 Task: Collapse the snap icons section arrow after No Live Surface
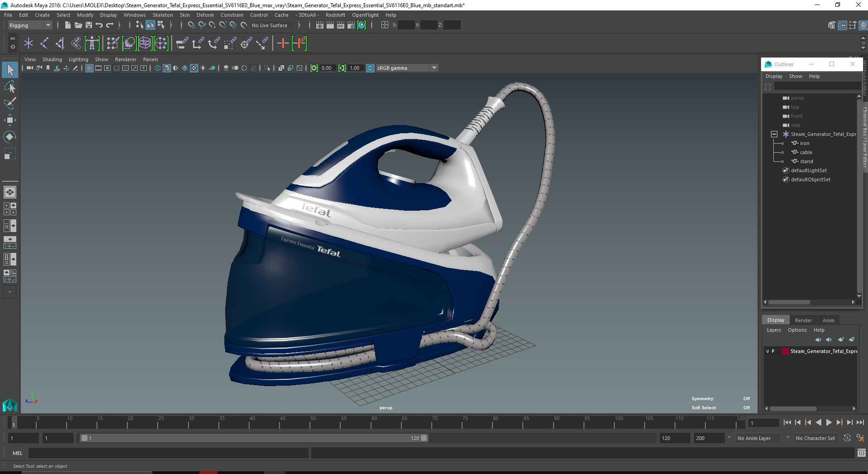299,25
